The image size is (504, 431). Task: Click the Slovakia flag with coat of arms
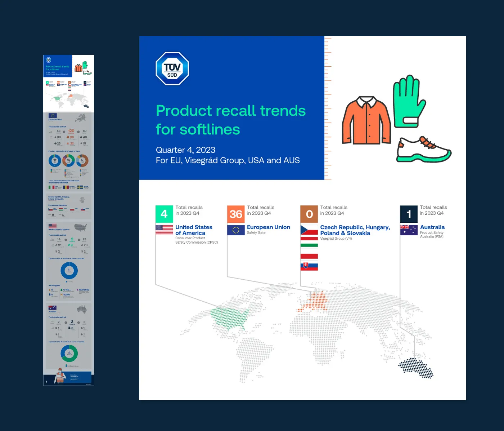pos(309,266)
